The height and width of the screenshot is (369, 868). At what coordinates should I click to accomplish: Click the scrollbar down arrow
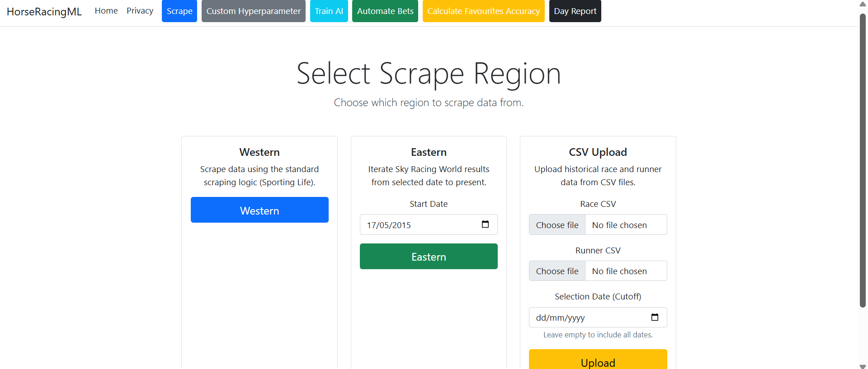pyautogui.click(x=863, y=366)
